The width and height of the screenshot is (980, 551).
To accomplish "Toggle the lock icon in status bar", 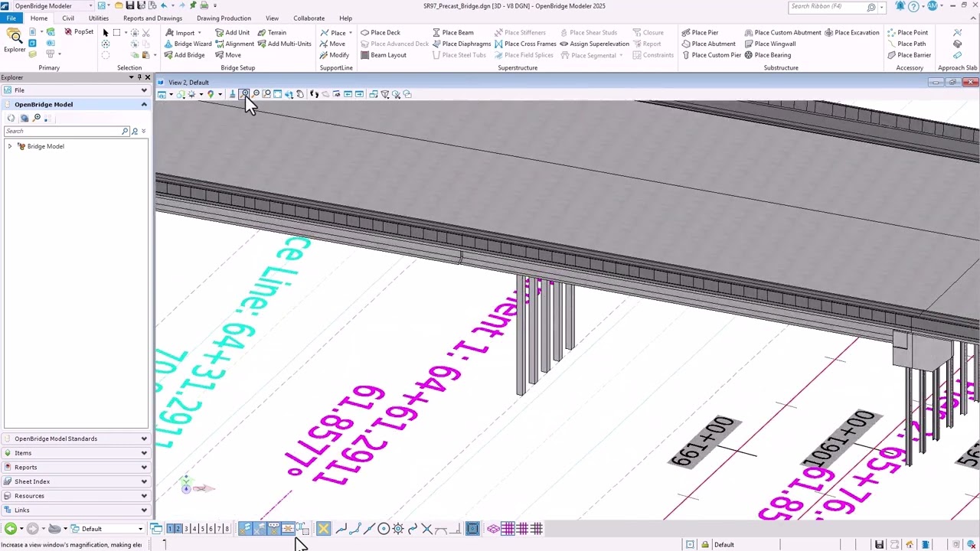I will pos(705,545).
